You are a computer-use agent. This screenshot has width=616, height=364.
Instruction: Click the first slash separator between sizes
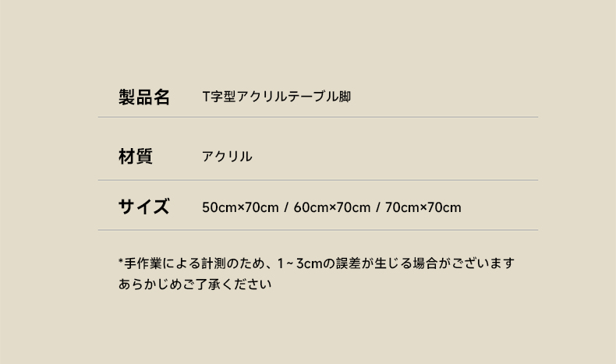[286, 207]
